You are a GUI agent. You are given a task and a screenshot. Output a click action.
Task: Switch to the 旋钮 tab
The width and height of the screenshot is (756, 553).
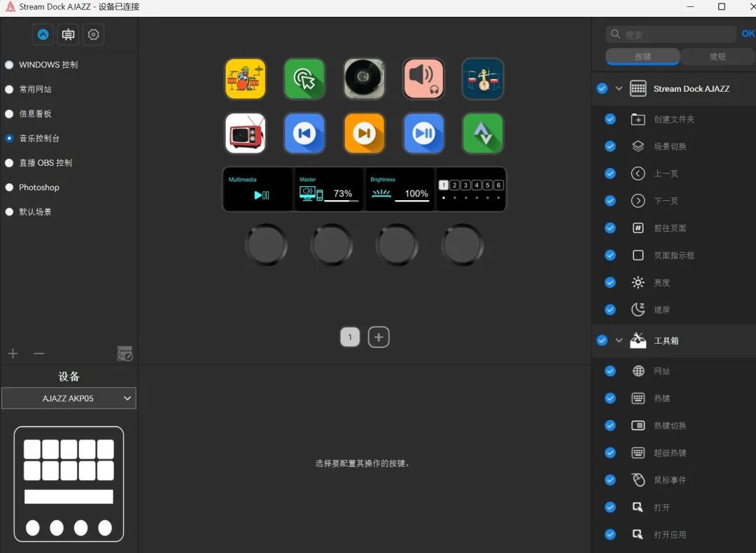(718, 57)
